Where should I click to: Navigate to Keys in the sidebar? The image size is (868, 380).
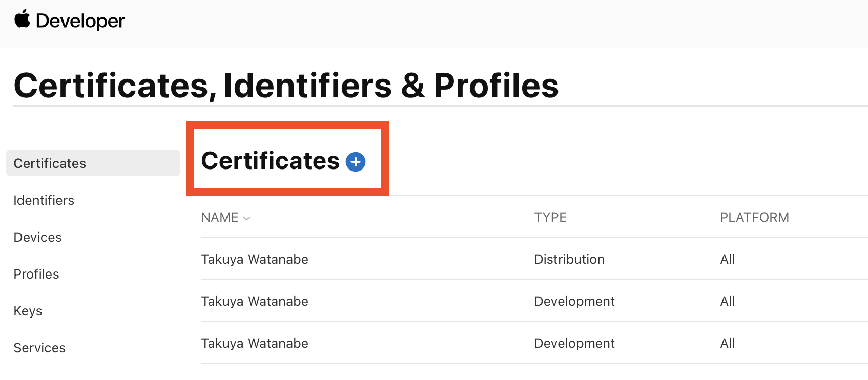28,311
